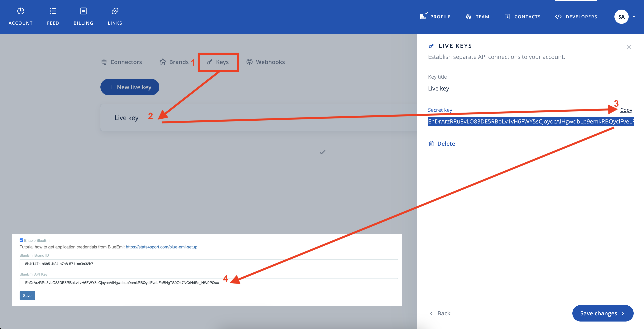The width and height of the screenshot is (644, 329).
Task: Select the Live key list row
Action: pyautogui.click(x=258, y=118)
